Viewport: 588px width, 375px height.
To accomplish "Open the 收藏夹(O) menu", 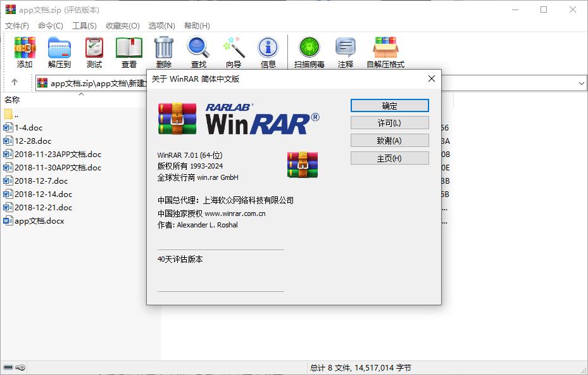I will point(123,25).
